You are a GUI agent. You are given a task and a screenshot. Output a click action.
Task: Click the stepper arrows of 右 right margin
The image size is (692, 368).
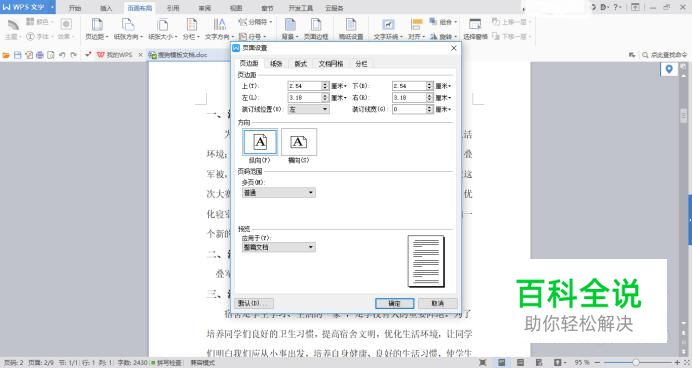(429, 98)
